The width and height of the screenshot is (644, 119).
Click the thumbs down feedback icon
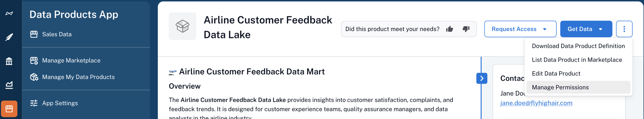pyautogui.click(x=466, y=29)
